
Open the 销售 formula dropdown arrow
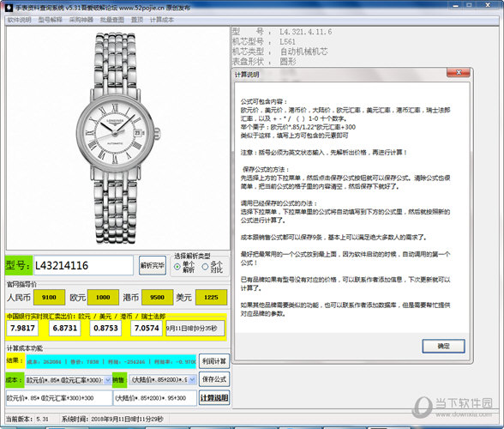point(192,380)
